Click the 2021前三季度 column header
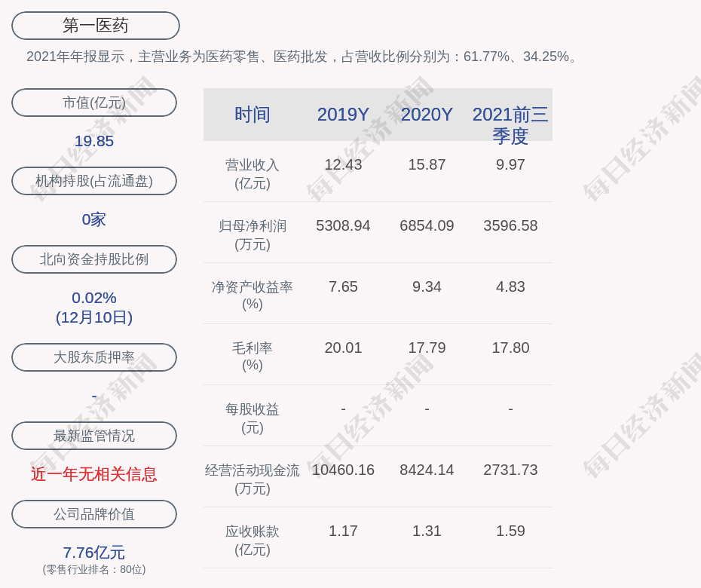Screen dimensions: 701x588 tap(510, 125)
